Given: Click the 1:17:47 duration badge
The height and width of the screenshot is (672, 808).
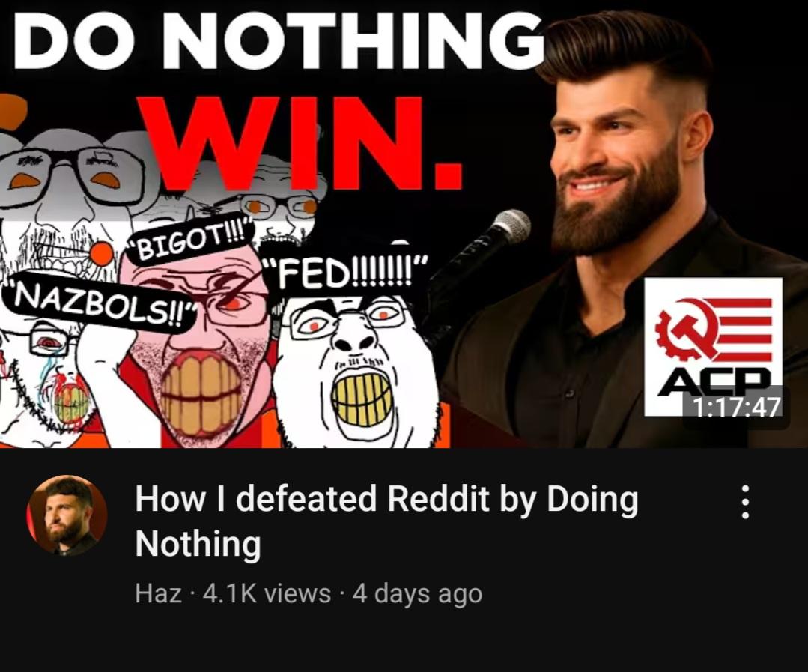Looking at the screenshot, I should (x=736, y=407).
